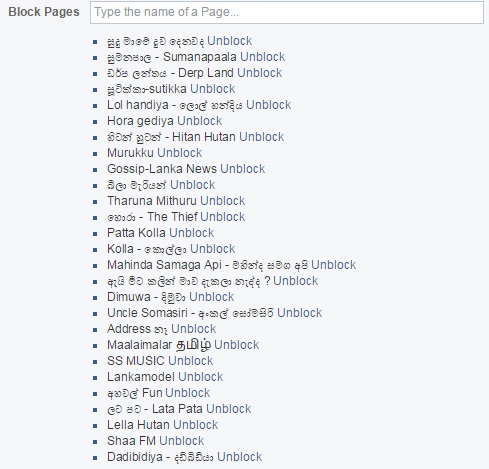Select the text 'Murukku'
The image size is (489, 469).
[130, 153]
